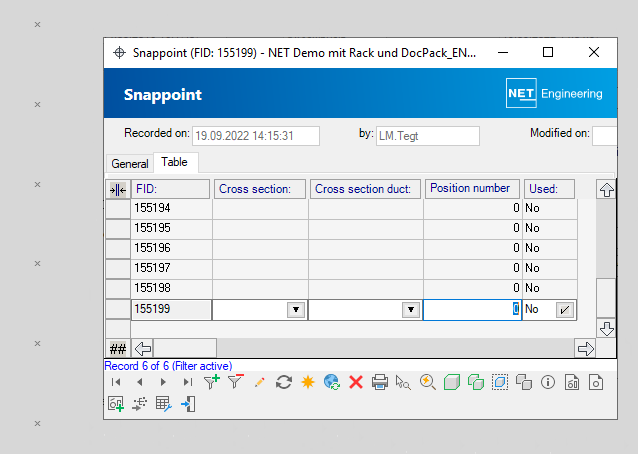
Task: Click the dashed-selection blue cube icon
Action: (x=500, y=382)
